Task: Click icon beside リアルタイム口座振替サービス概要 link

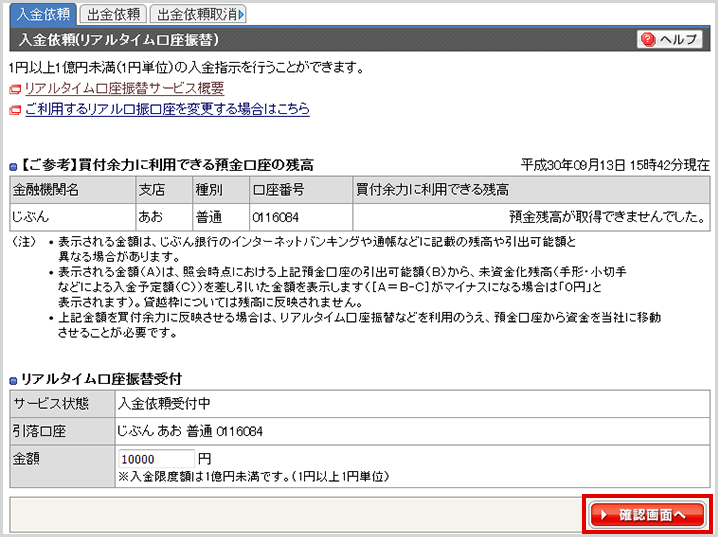Action: tap(15, 90)
